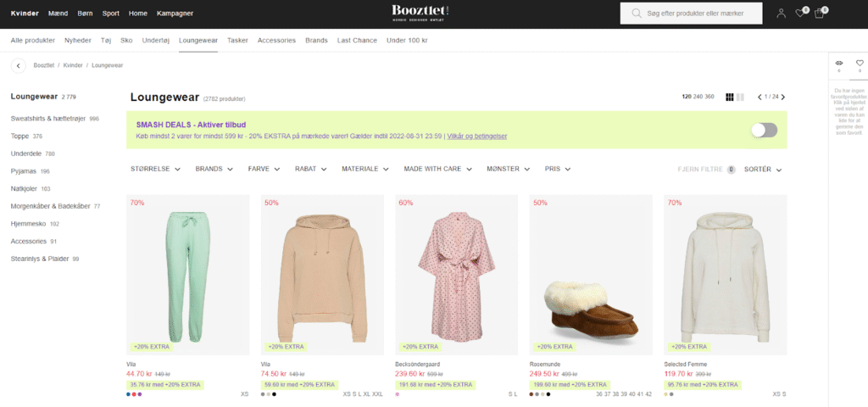This screenshot has height=407, width=868.
Task: Show 360 products per page
Action: coord(709,97)
